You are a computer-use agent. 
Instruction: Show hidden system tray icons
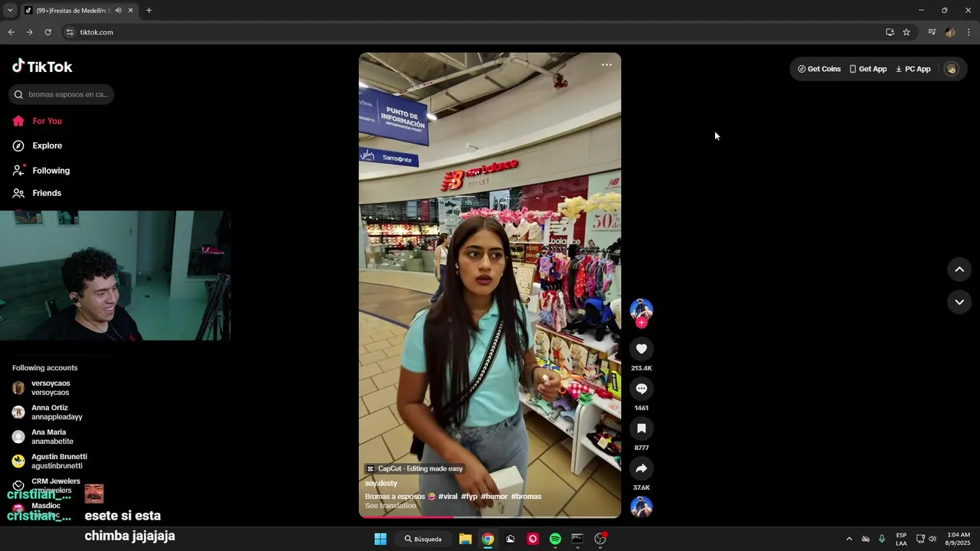(x=848, y=539)
